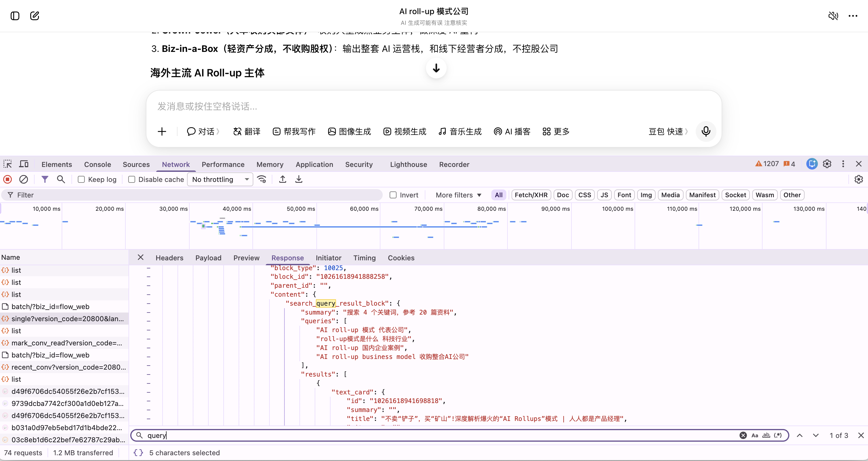
Task: Enable the Disable cache checkbox
Action: coord(131,179)
